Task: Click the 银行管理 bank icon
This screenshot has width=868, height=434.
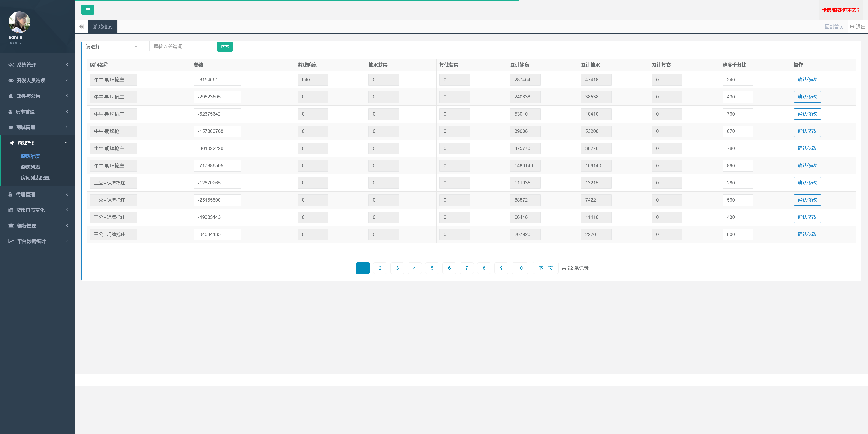Action: [11, 226]
